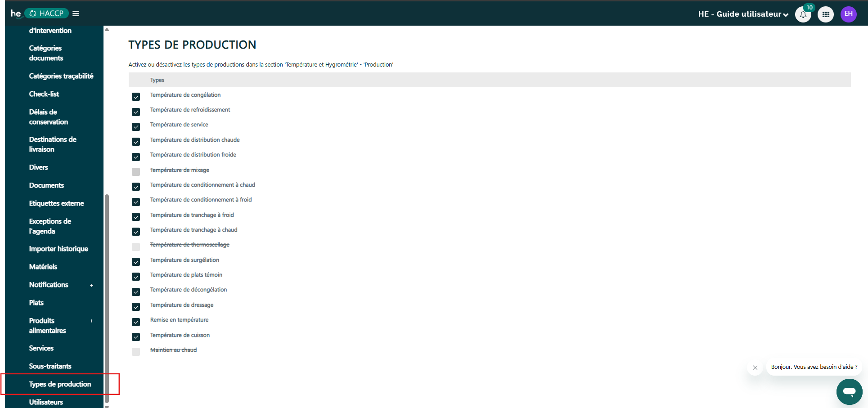
Task: Uncheck Température de plats témoin
Action: point(136,277)
